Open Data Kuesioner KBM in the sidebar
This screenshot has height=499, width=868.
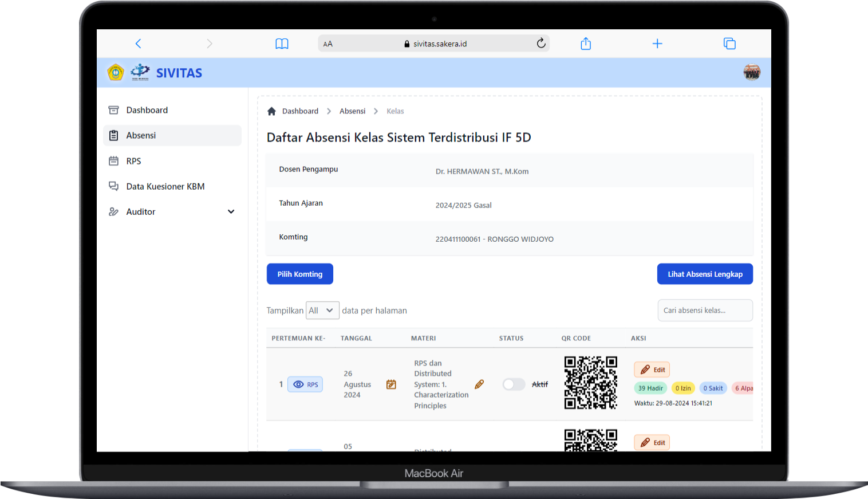172,186
